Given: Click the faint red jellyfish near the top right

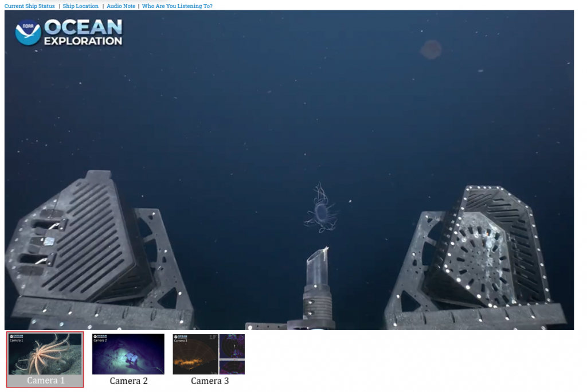Looking at the screenshot, I should 431,50.
